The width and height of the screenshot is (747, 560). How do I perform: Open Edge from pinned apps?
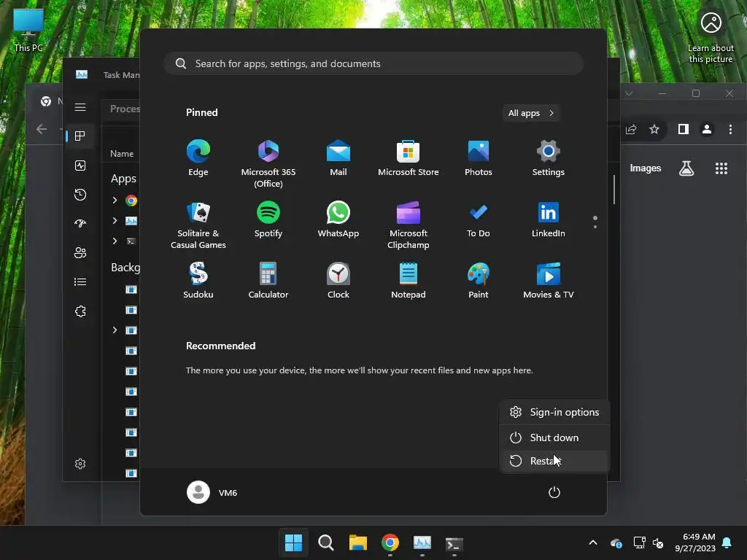[198, 158]
